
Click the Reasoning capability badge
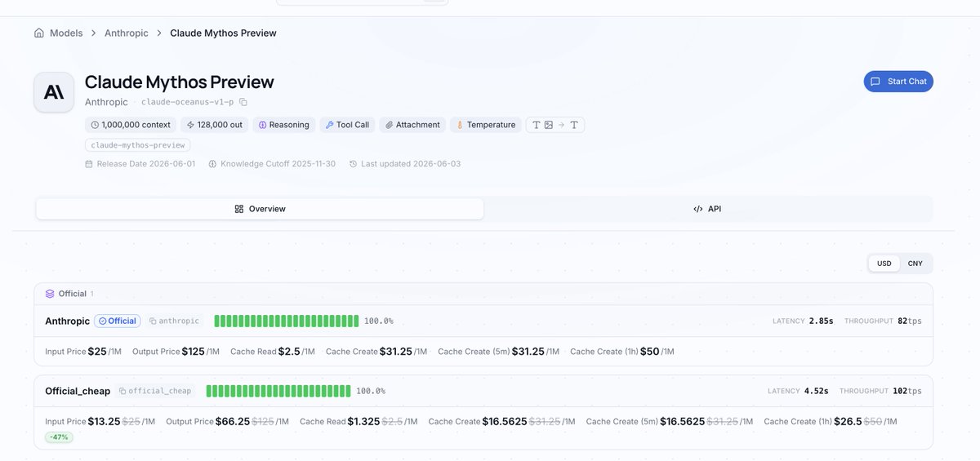283,125
